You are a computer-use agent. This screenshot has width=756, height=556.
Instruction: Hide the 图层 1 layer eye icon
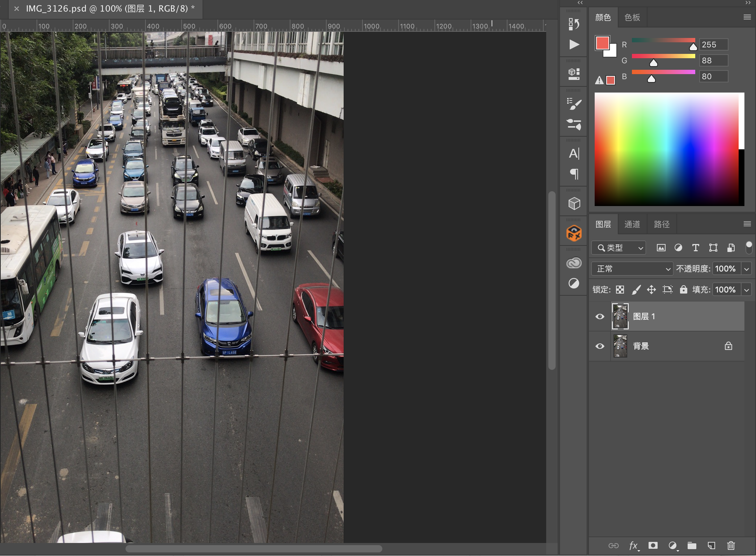[600, 317]
